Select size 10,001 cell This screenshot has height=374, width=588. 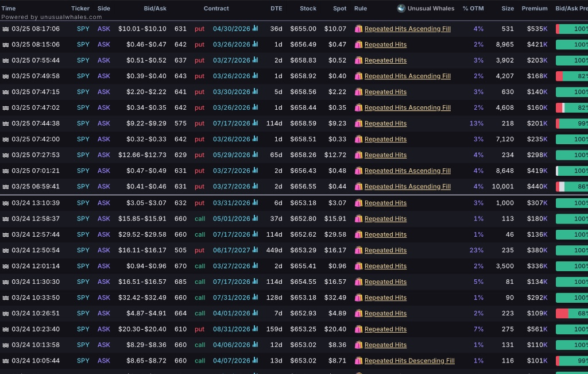point(502,187)
